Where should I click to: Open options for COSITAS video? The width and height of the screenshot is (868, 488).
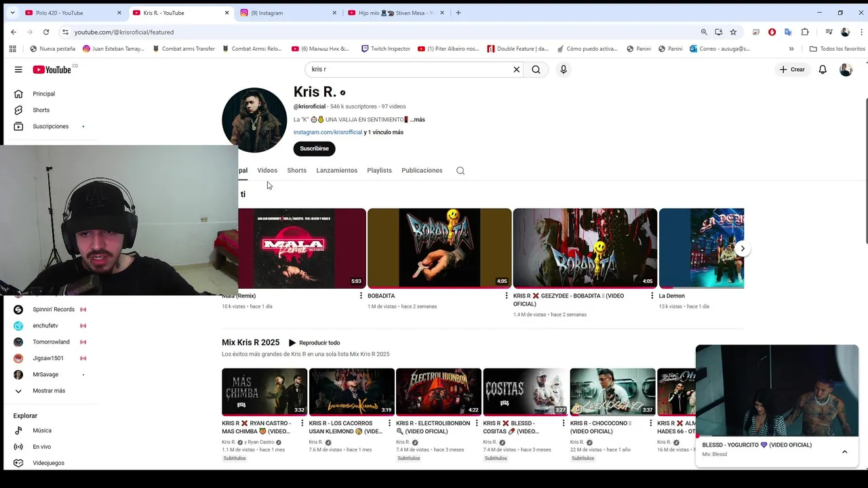[564, 423]
